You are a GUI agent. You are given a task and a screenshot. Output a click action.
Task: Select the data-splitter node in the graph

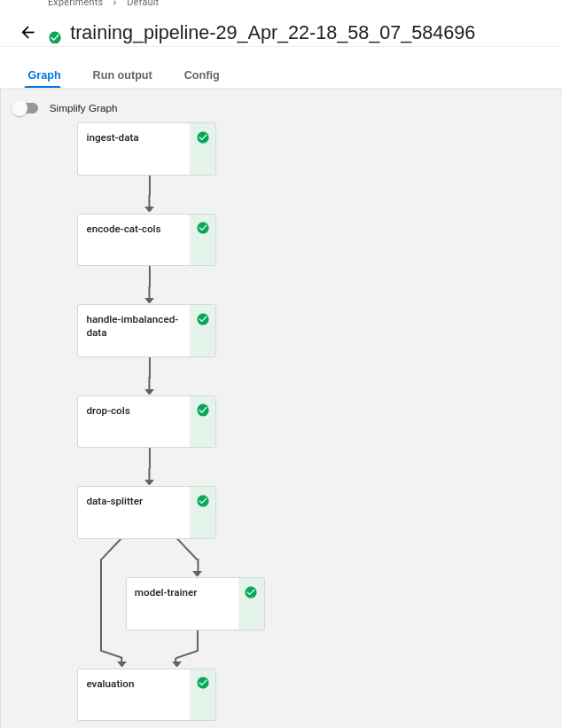tap(133, 513)
